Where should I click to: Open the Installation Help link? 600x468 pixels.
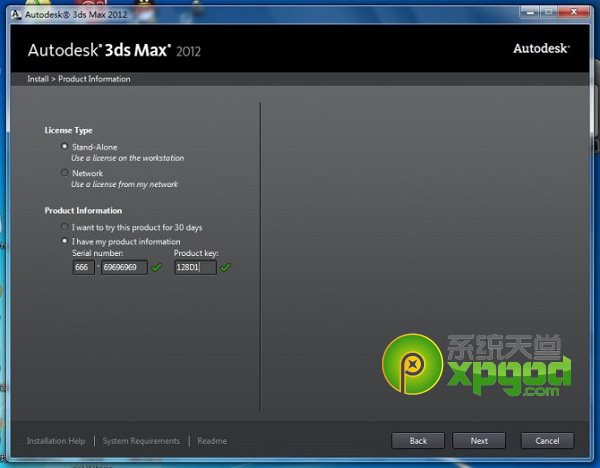coord(56,441)
